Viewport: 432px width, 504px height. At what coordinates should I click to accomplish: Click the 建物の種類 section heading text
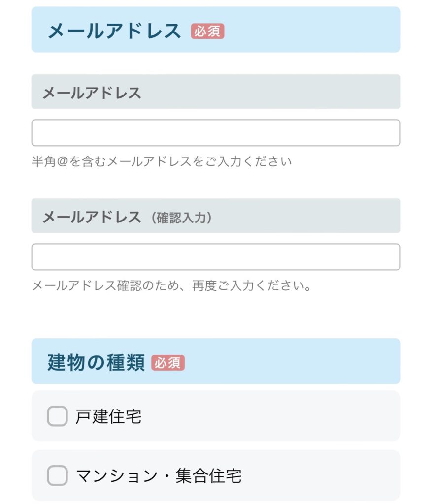click(96, 363)
